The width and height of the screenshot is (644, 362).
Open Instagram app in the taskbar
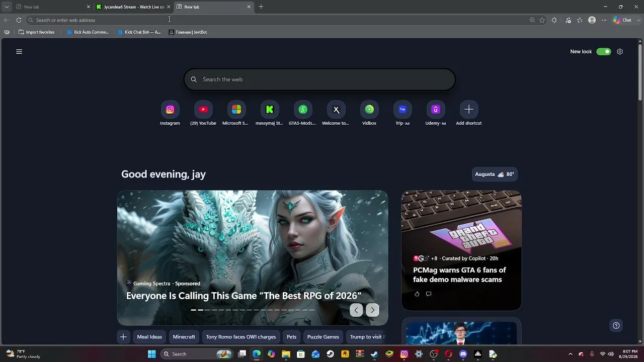(404, 354)
